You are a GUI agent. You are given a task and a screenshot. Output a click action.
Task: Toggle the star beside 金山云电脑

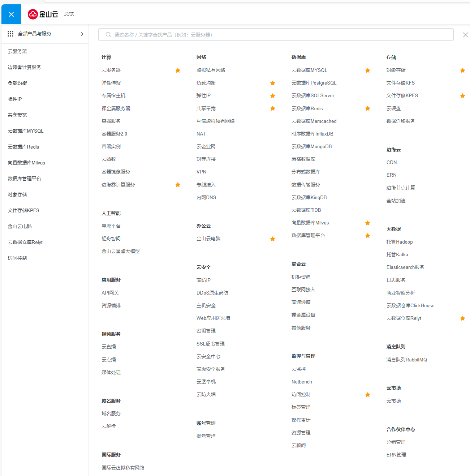click(x=273, y=239)
